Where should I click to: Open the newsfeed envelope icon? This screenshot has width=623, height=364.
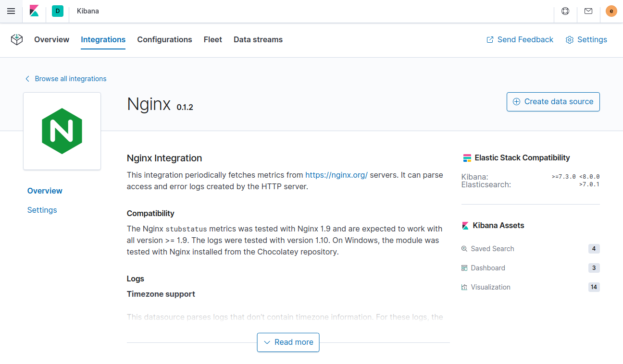tap(588, 11)
